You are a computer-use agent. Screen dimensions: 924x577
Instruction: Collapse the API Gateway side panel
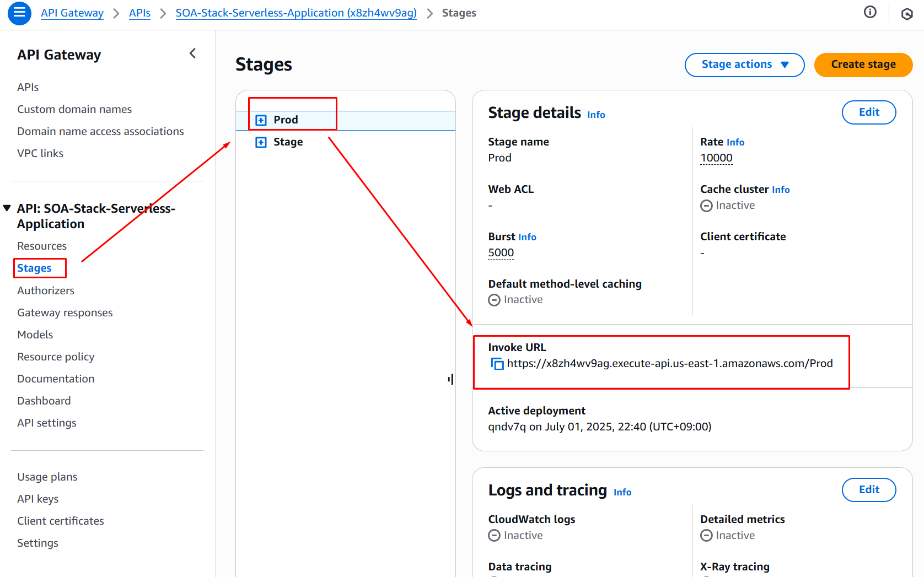[x=192, y=53]
